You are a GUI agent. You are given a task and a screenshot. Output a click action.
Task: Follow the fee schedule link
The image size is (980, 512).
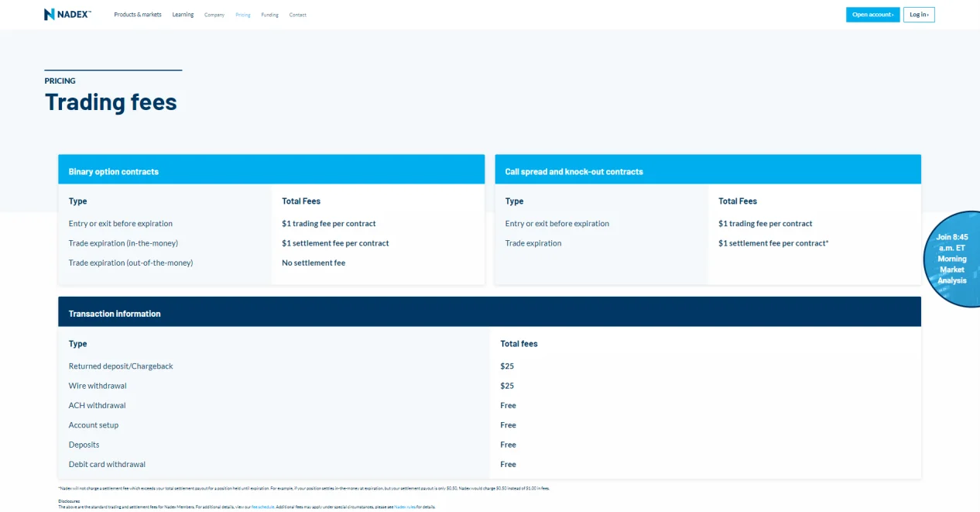pos(262,507)
